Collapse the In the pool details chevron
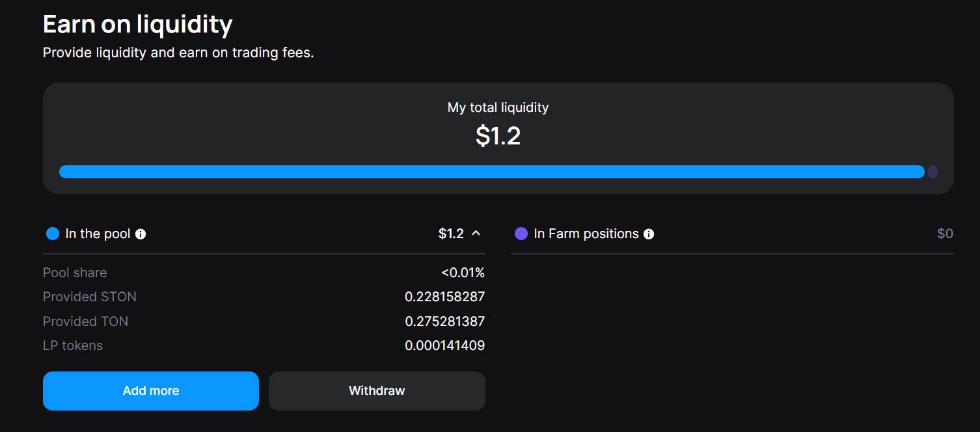Image resolution: width=980 pixels, height=432 pixels. (x=476, y=234)
